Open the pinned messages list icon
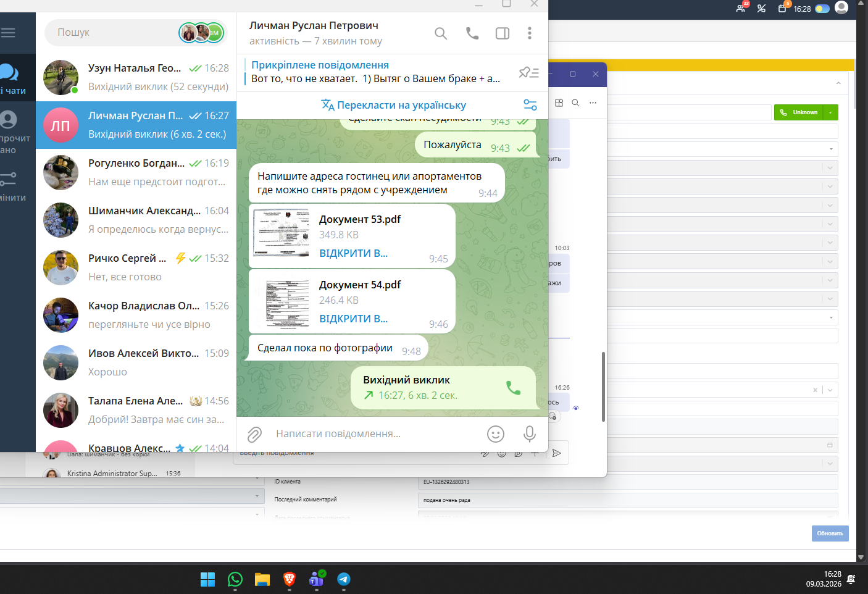 pos(528,72)
